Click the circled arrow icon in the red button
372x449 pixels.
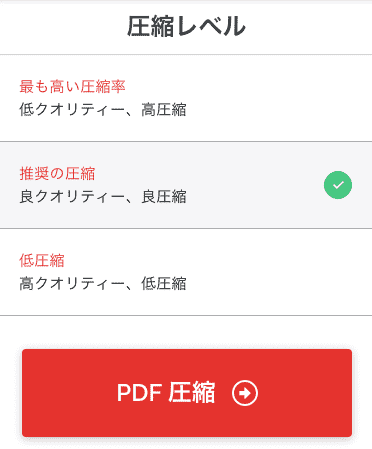[x=245, y=393]
